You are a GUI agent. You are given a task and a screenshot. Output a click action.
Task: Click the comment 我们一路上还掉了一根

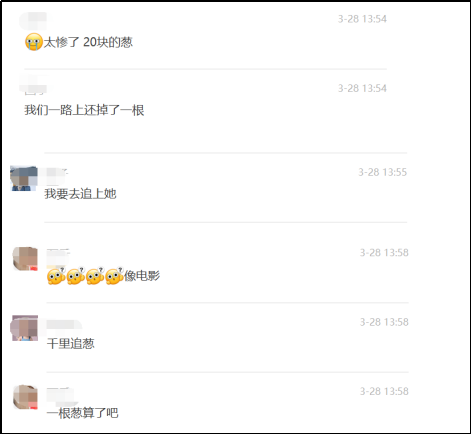pyautogui.click(x=84, y=110)
